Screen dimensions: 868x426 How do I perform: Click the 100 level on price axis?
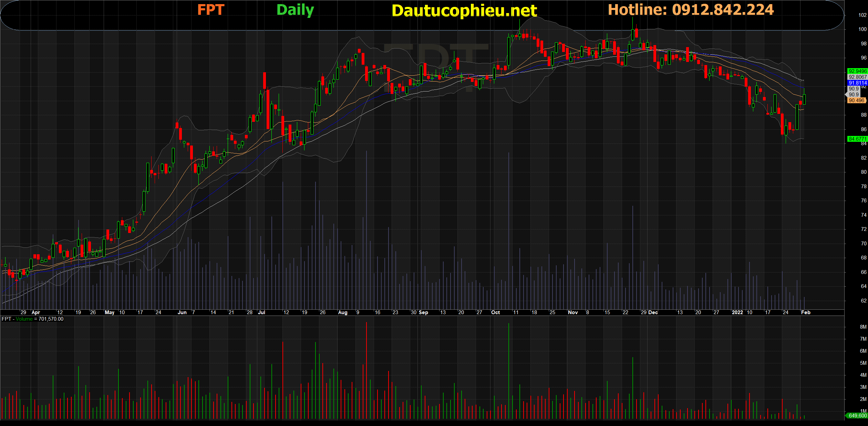pos(862,29)
